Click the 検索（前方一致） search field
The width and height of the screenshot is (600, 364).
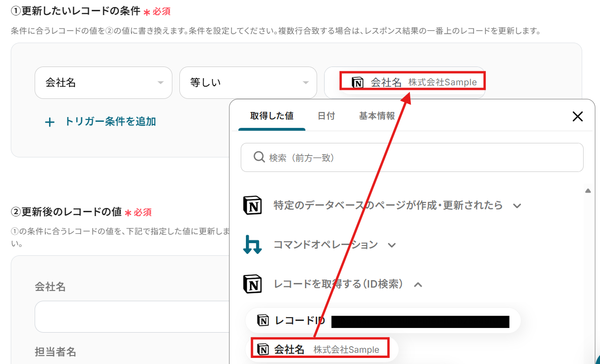pos(412,157)
